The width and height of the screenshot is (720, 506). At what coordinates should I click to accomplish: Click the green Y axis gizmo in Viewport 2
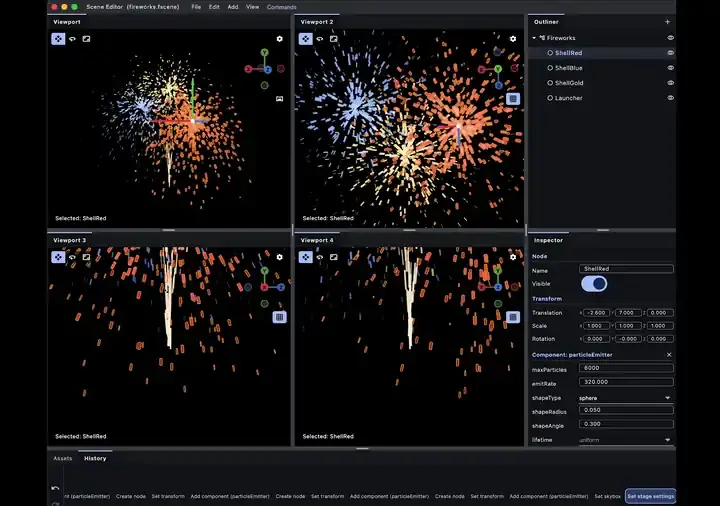coord(498,69)
